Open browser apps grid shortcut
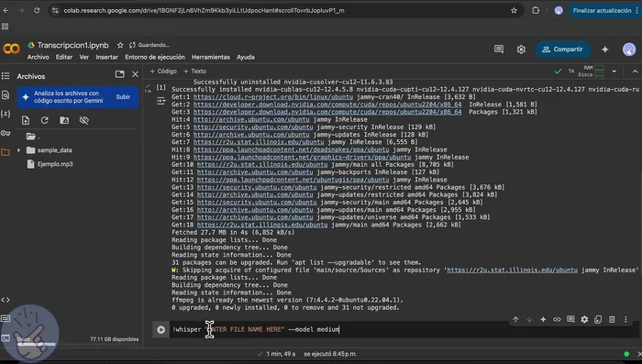Image resolution: width=642 pixels, height=364 pixels. [6, 27]
